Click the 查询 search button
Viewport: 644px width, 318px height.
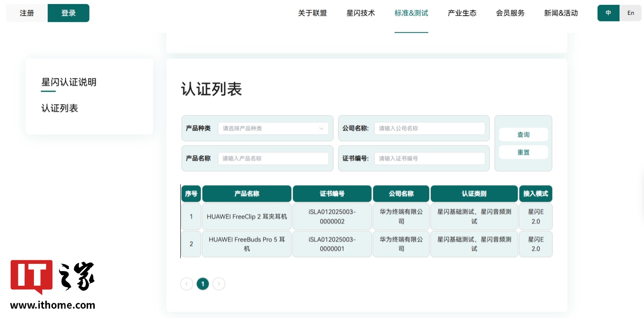(x=523, y=134)
